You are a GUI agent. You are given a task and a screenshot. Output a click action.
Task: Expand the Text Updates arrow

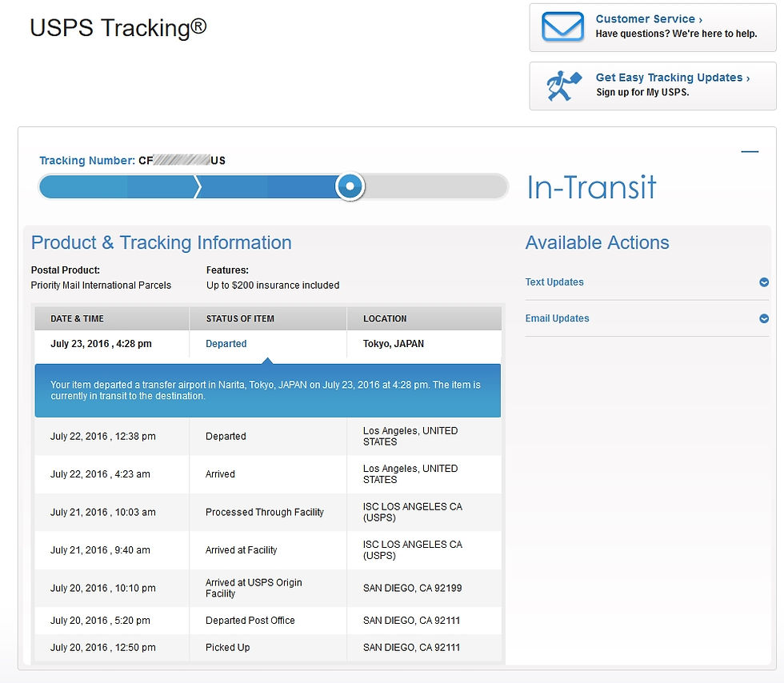coord(763,282)
